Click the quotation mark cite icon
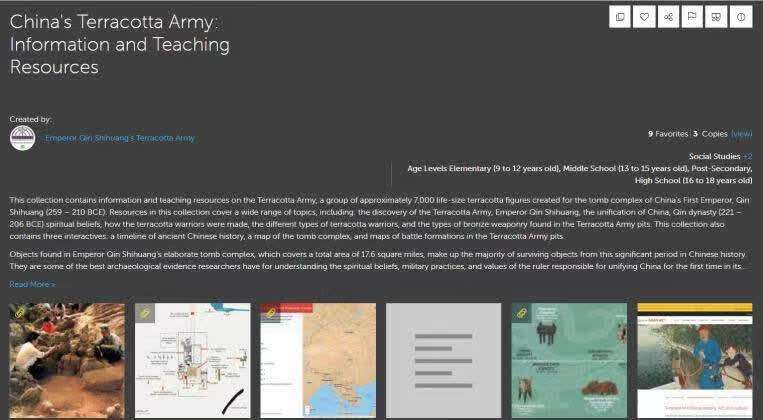This screenshot has width=763, height=420. pos(716,17)
